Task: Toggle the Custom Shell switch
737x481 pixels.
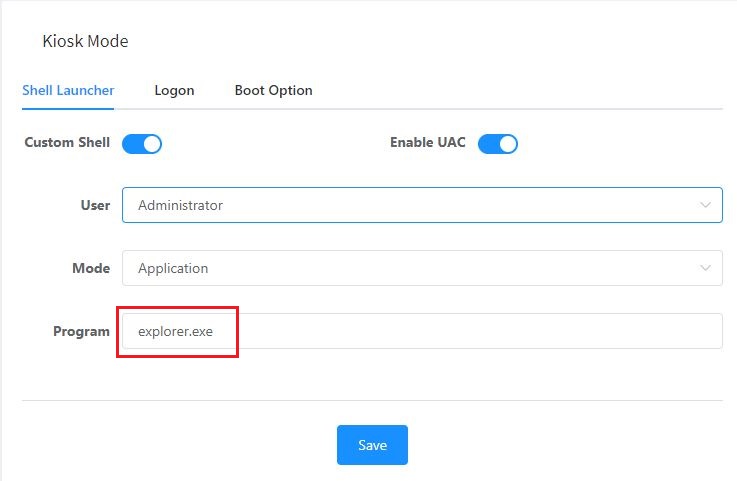Action: pyautogui.click(x=142, y=144)
